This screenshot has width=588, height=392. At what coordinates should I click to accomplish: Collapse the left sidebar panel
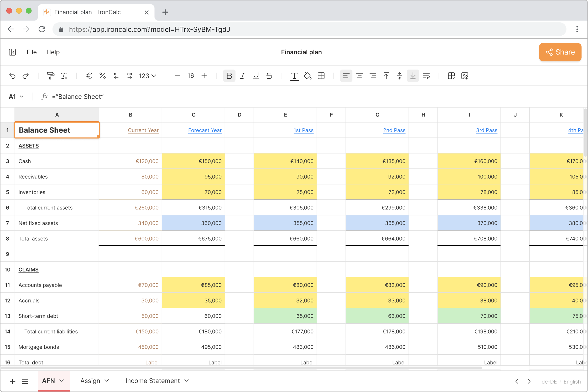point(12,52)
